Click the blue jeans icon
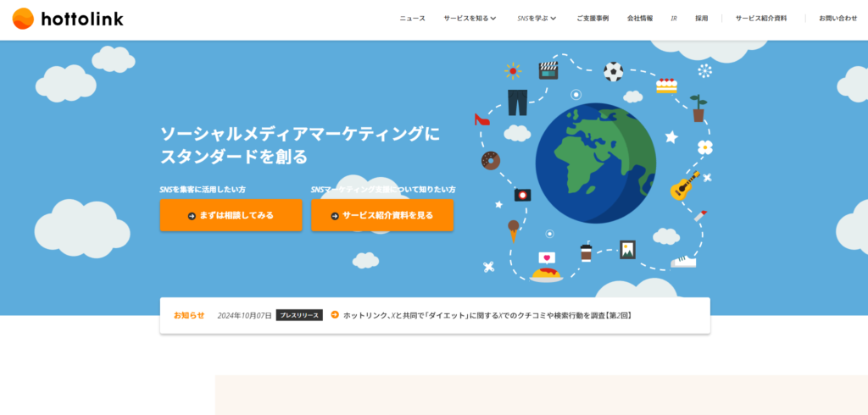Viewport: 868px width, 415px height. pyautogui.click(x=518, y=102)
